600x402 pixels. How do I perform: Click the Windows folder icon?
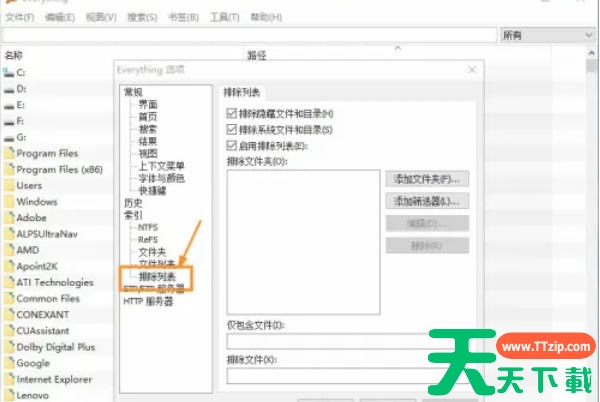(9, 202)
